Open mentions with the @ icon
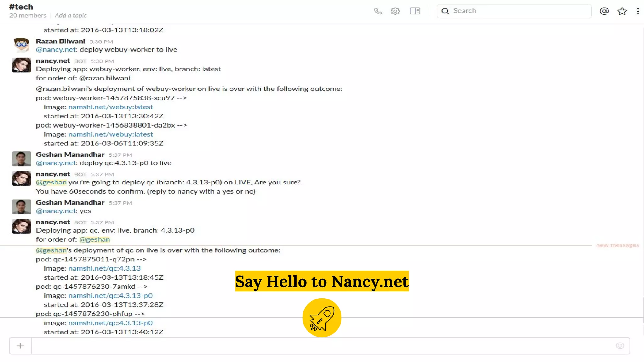This screenshot has width=644, height=362. [x=604, y=11]
